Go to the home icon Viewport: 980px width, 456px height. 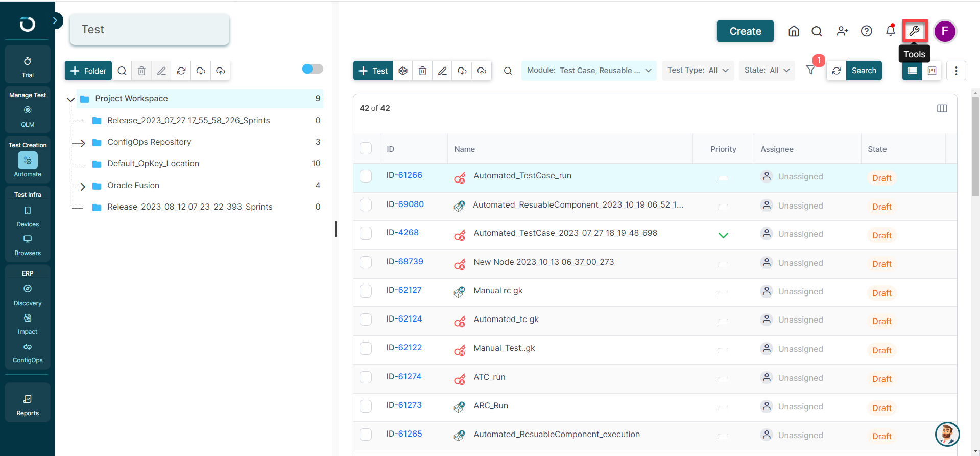coord(794,31)
